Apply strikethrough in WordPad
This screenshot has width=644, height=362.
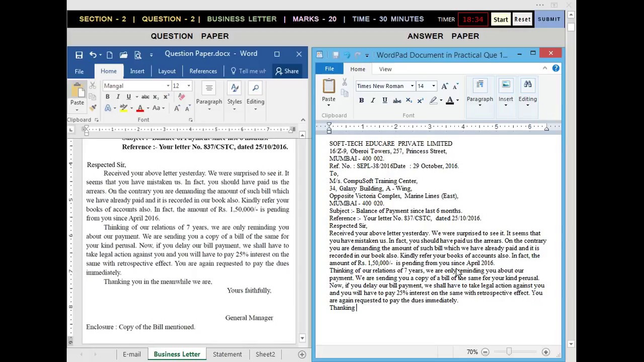coord(397,101)
